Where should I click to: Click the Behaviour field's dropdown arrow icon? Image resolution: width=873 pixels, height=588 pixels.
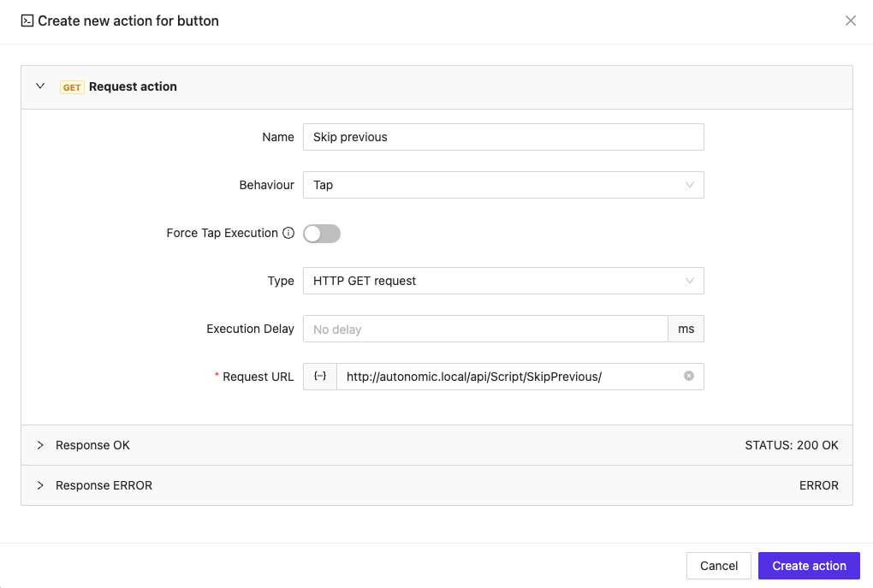pyautogui.click(x=690, y=185)
